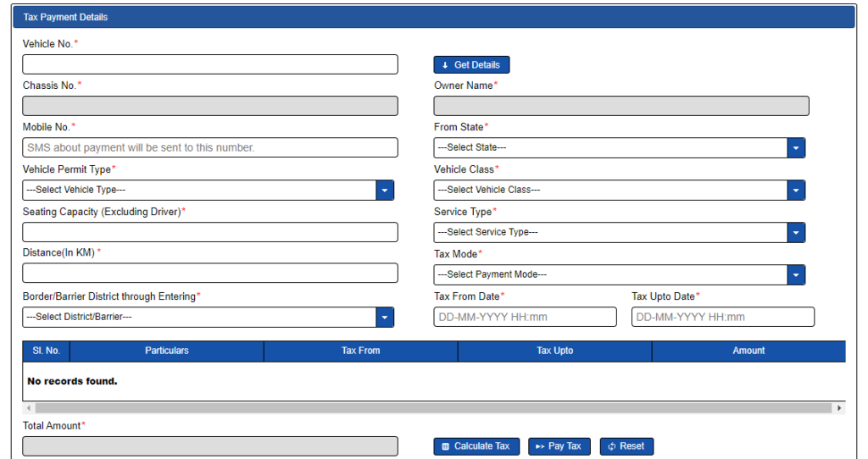Screen dimensions: 868x459
Task: Open the Tax Mode payment dropdown
Action: pos(619,274)
